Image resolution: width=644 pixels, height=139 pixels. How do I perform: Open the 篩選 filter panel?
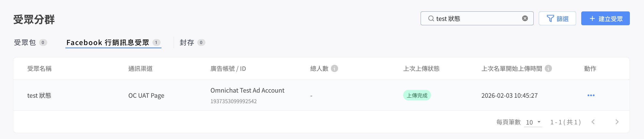coord(557,18)
